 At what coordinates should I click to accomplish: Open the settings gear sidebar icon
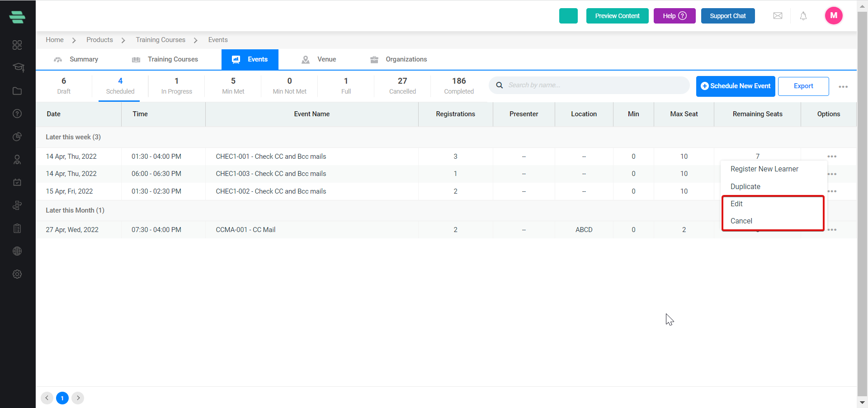click(x=17, y=274)
